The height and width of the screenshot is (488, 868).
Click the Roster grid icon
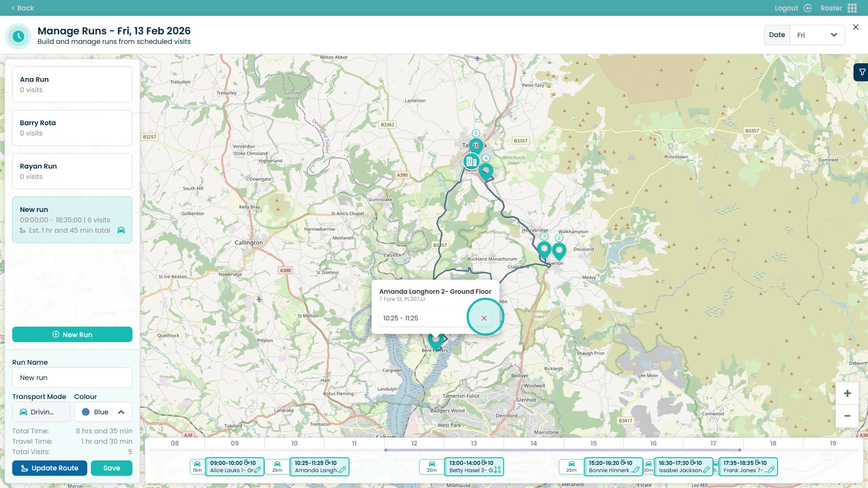pos(852,8)
